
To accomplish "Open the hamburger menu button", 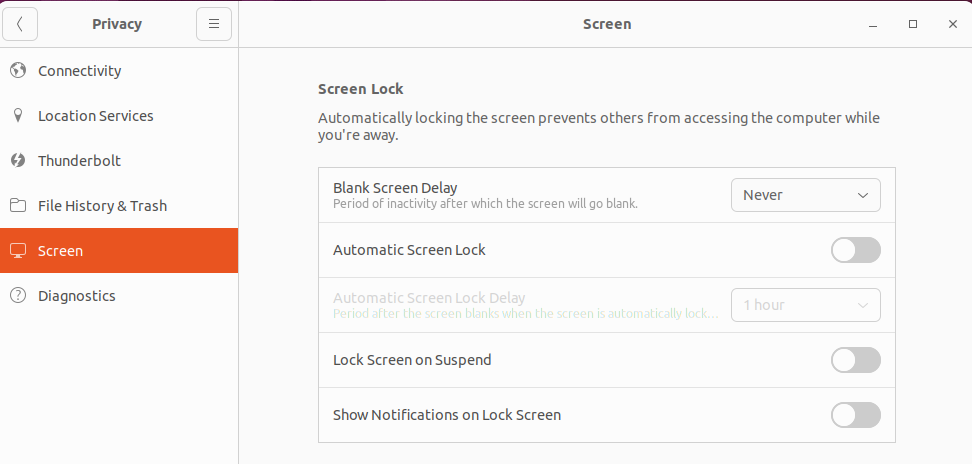I will (214, 24).
